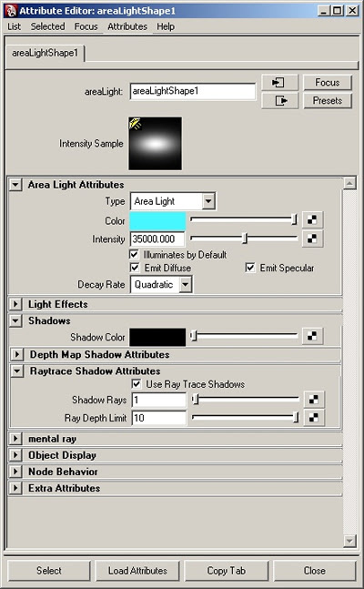
Task: Open the Selected menu
Action: [x=47, y=26]
